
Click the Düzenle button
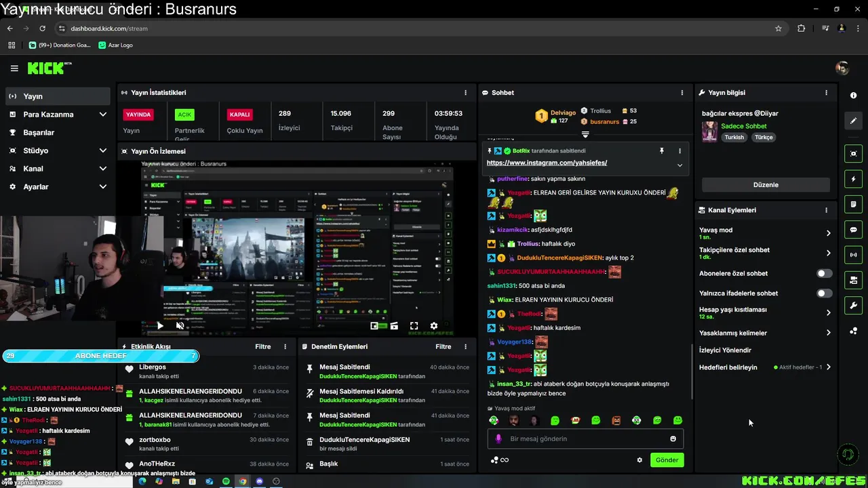click(x=766, y=185)
